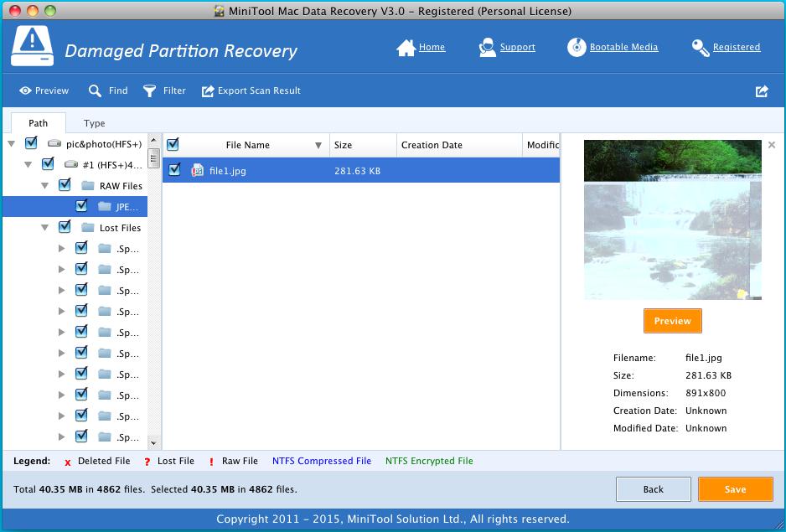Click the folder icon of the JPE... item
Viewport: 786px width, 532px height.
104,207
